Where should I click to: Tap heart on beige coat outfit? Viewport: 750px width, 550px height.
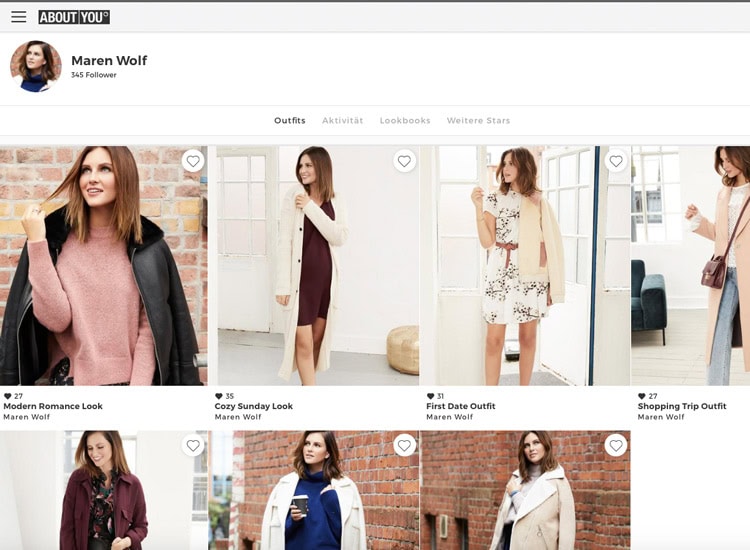click(x=616, y=445)
